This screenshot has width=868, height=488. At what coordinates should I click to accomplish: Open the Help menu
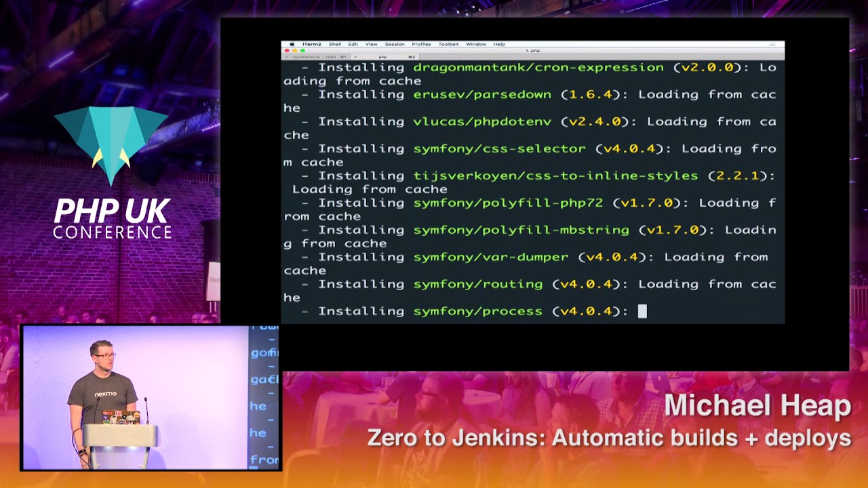(x=499, y=44)
